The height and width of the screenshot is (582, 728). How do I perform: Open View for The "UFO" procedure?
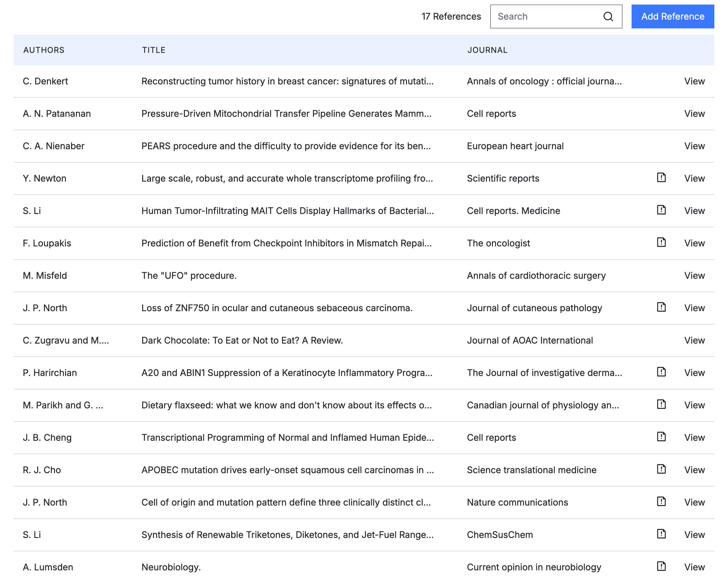(x=694, y=276)
